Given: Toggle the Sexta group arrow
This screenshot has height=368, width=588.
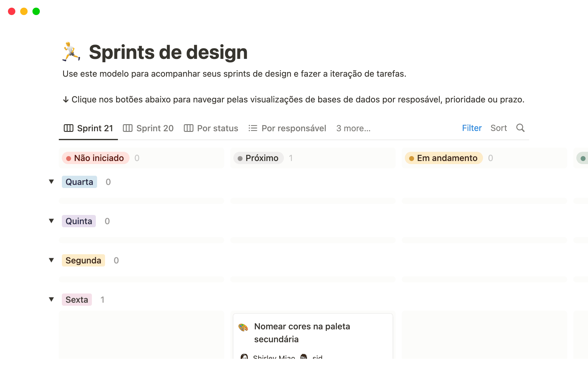Looking at the screenshot, I should point(51,299).
